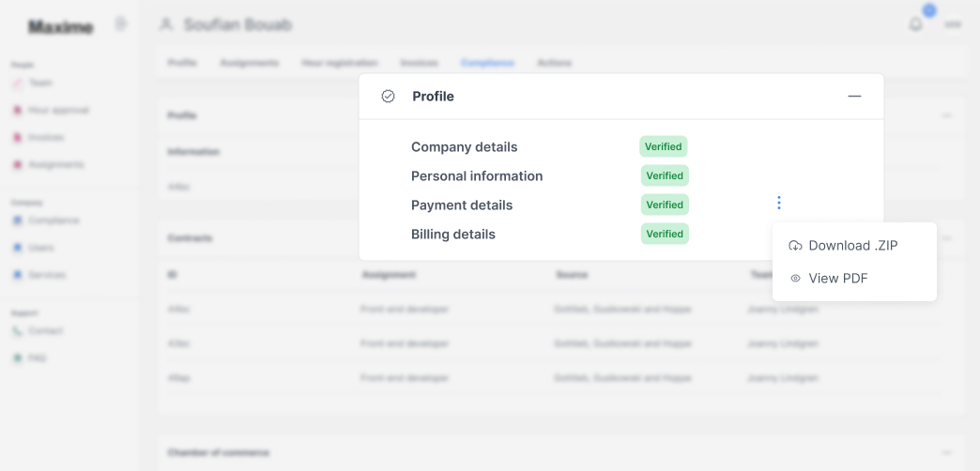Open Team in the sidebar

tap(39, 83)
